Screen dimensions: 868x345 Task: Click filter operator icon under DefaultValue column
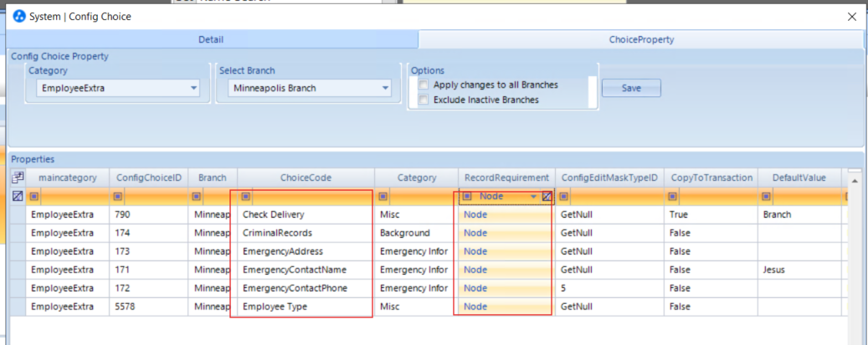[766, 196]
